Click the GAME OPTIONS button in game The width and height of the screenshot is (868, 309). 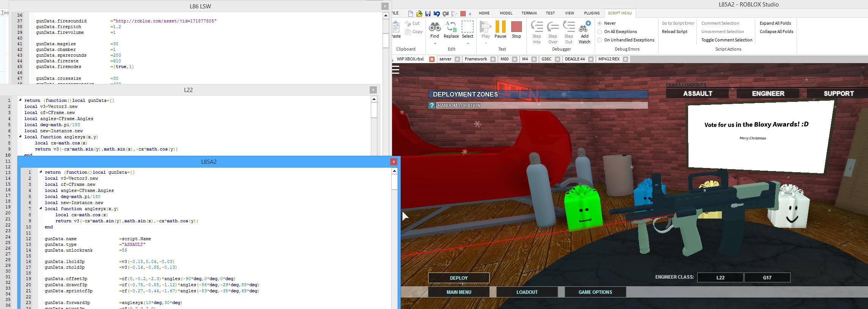pyautogui.click(x=595, y=292)
